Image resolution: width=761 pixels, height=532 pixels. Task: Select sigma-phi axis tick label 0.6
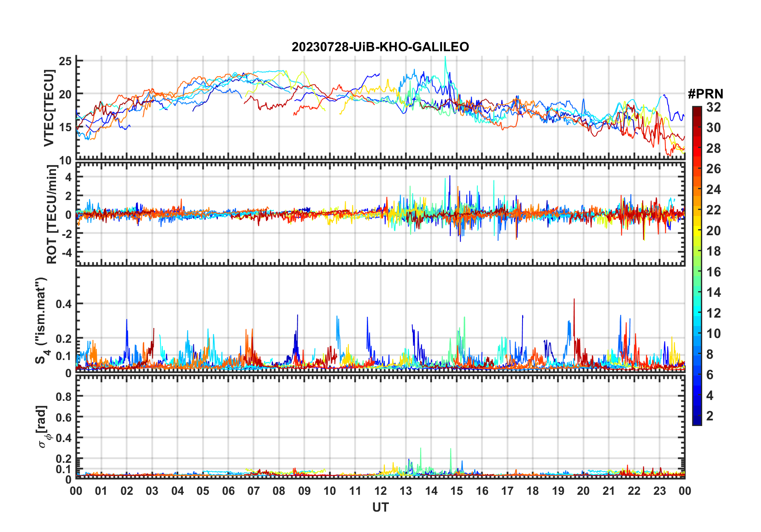click(x=64, y=417)
